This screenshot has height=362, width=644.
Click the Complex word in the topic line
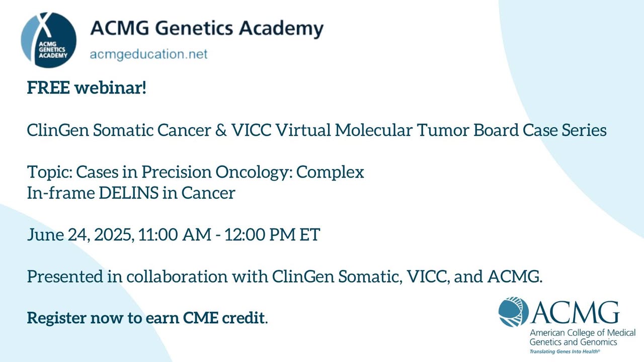(330, 172)
